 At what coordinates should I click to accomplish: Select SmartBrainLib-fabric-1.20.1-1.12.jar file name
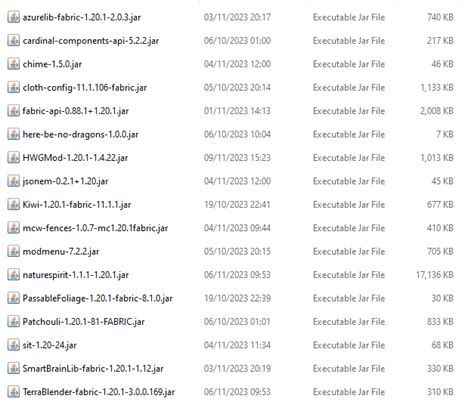[93, 369]
